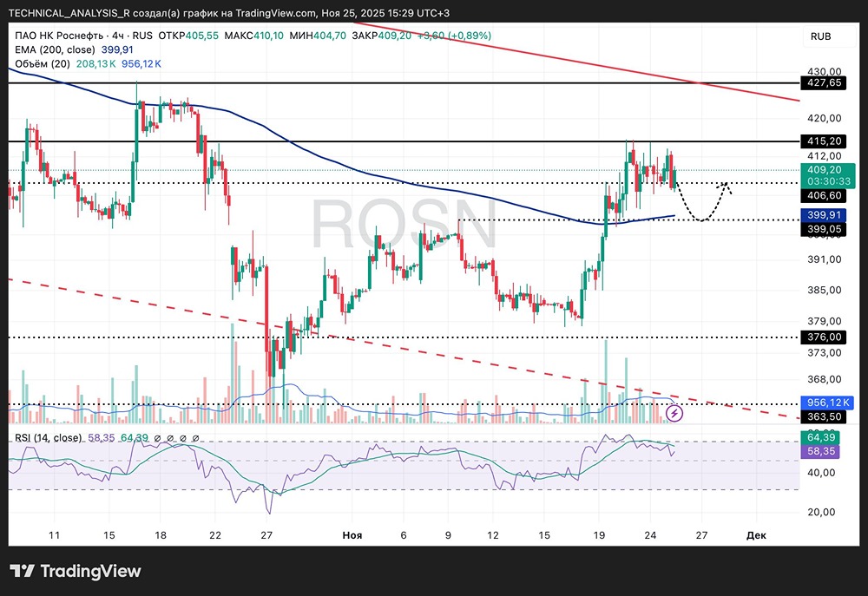
Task: Click the green 64,39 RSI axis label
Action: point(820,438)
